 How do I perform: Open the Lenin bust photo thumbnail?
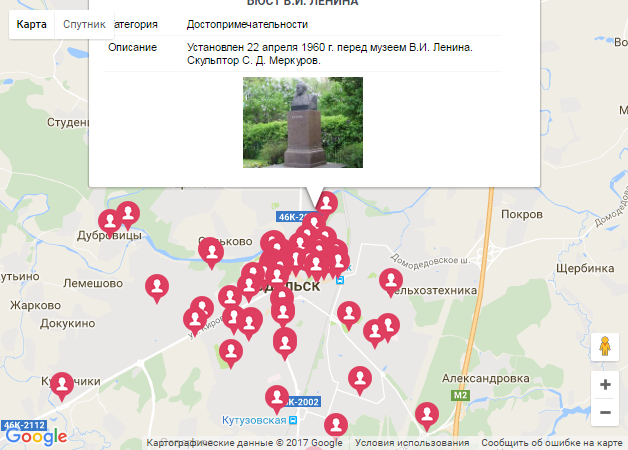click(303, 123)
